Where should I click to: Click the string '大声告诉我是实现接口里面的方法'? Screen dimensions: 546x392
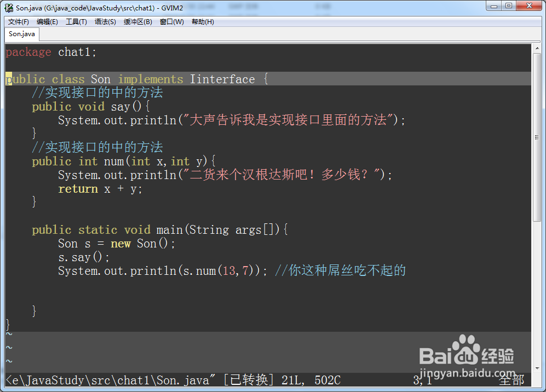pos(288,120)
